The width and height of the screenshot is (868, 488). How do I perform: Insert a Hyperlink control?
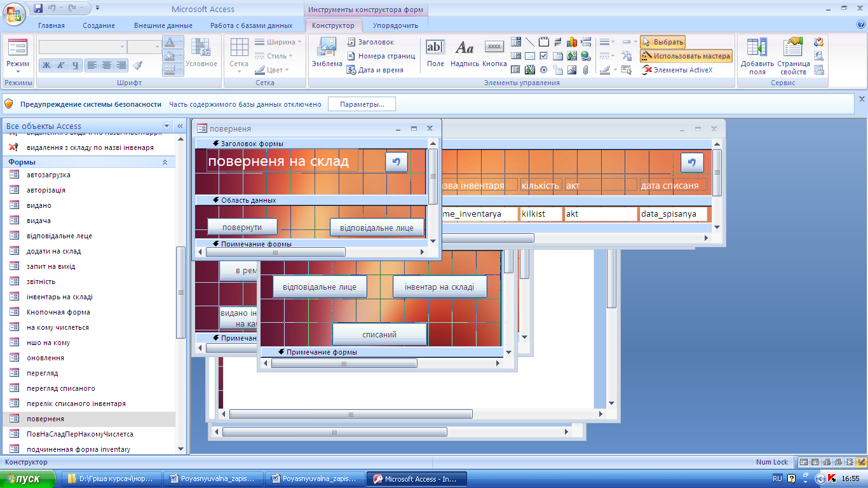(585, 56)
